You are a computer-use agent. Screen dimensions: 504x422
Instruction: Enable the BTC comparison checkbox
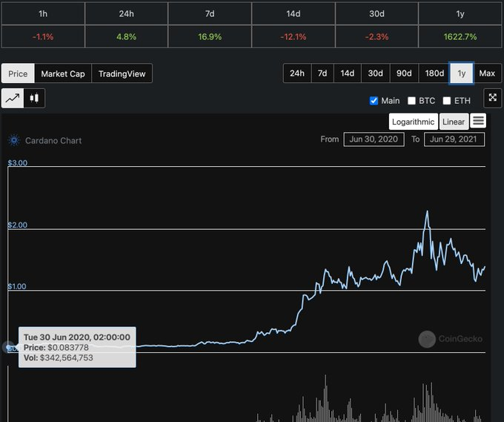411,101
